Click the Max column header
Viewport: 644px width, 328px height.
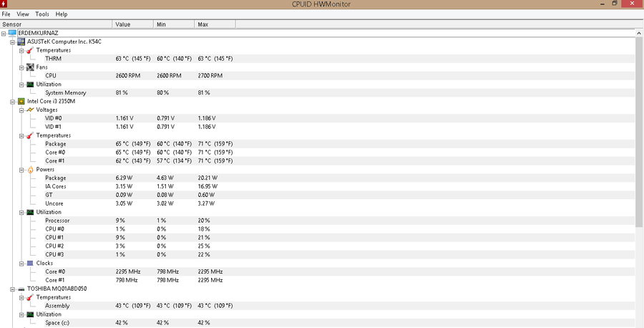click(215, 24)
